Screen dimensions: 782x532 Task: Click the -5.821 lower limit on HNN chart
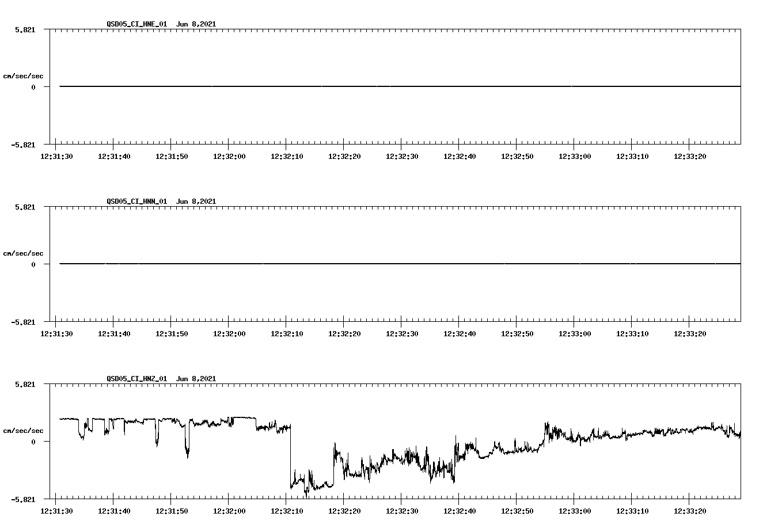pyautogui.click(x=23, y=322)
